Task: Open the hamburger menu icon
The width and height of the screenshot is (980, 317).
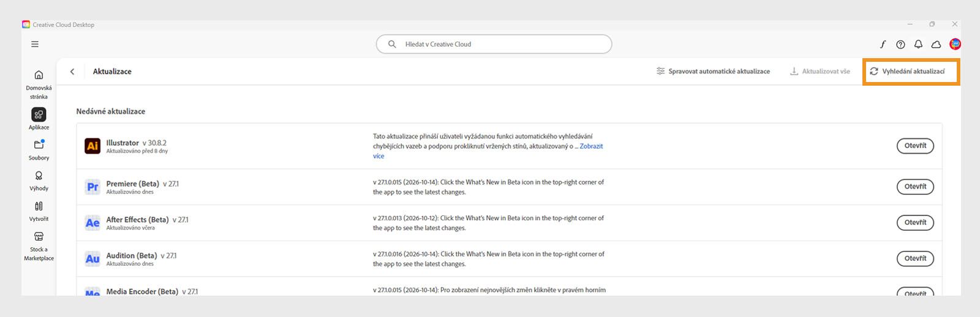Action: (35, 44)
